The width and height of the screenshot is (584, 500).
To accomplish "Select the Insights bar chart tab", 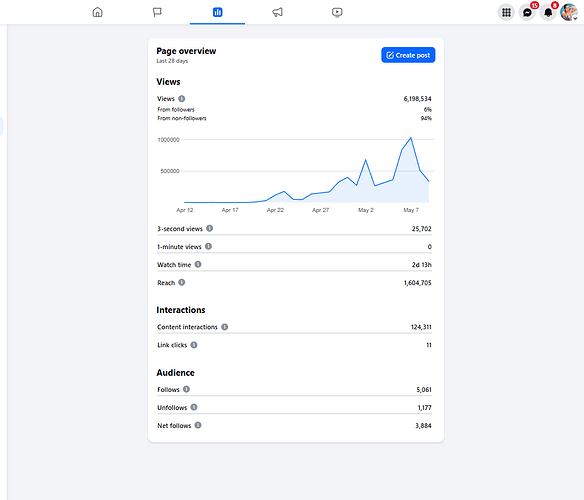I will coord(218,12).
